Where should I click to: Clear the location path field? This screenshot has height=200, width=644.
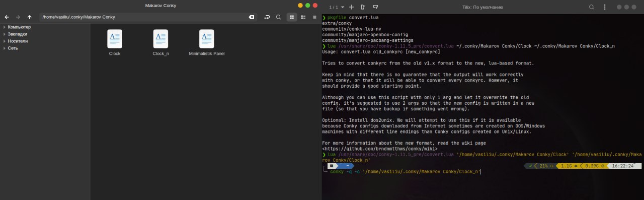[251, 17]
